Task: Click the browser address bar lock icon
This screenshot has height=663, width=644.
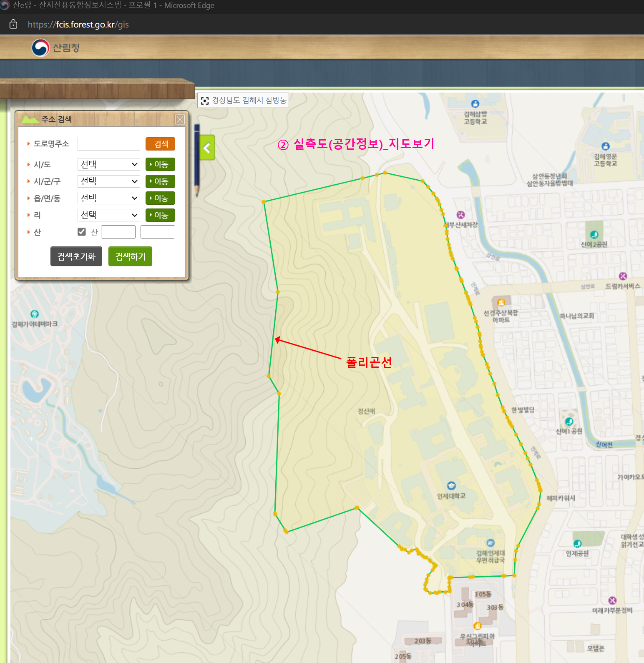Action: coord(13,24)
